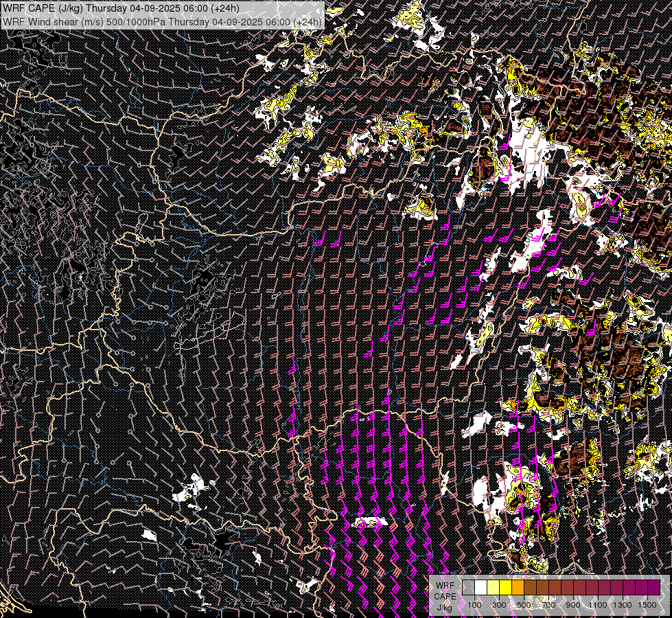Click the legend value 700
This screenshot has height=618, width=672.
[548, 605]
